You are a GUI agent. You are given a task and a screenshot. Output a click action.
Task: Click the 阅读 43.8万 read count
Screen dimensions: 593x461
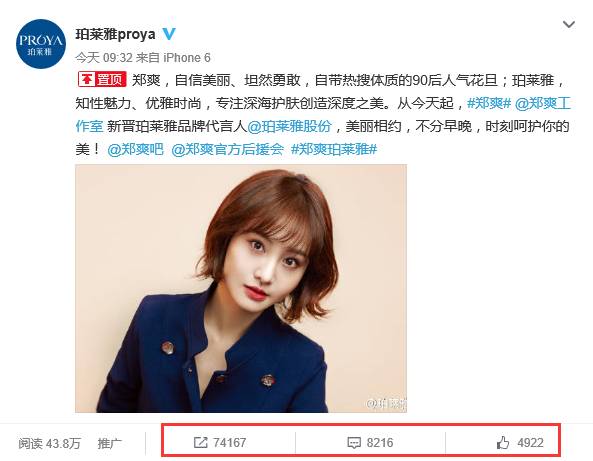point(50,443)
